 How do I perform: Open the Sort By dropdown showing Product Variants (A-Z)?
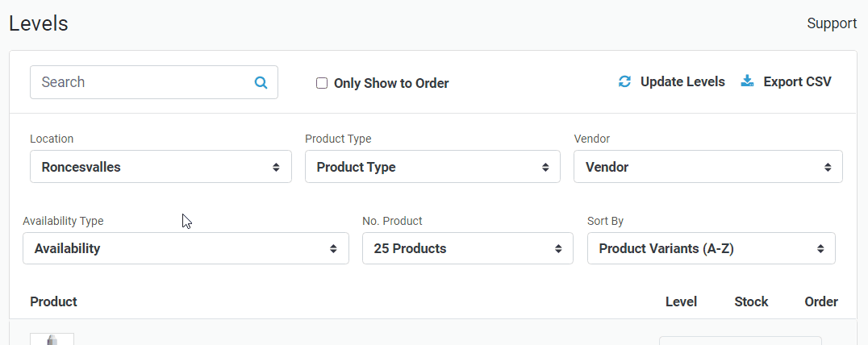[712, 248]
